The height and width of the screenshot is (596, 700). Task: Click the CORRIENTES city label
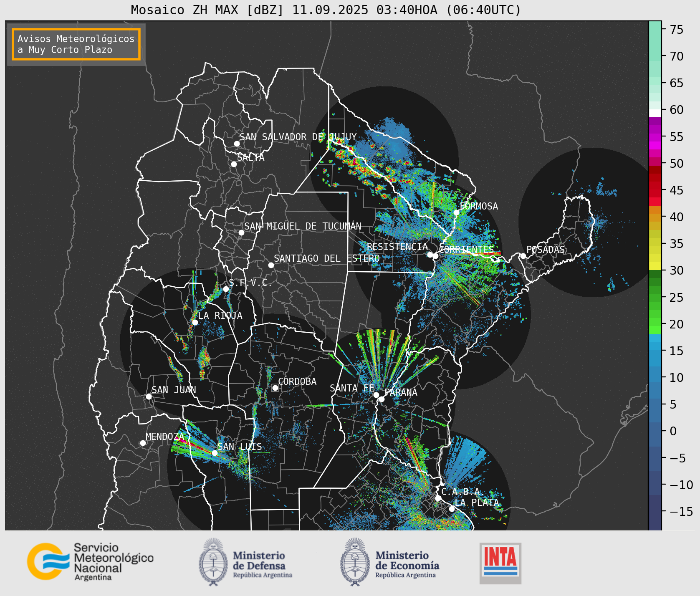(467, 250)
